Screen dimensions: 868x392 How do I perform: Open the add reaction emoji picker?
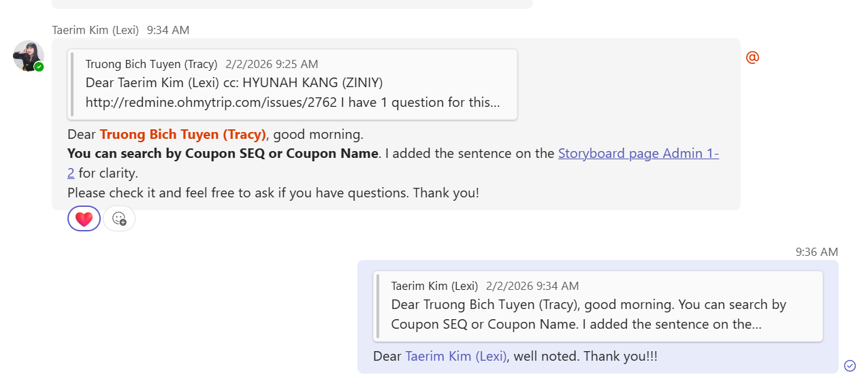tap(119, 219)
